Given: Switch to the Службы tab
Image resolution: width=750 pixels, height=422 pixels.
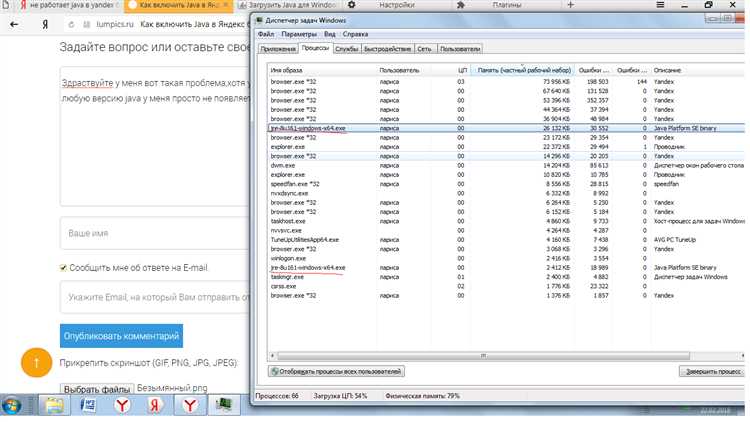Looking at the screenshot, I should click(347, 49).
